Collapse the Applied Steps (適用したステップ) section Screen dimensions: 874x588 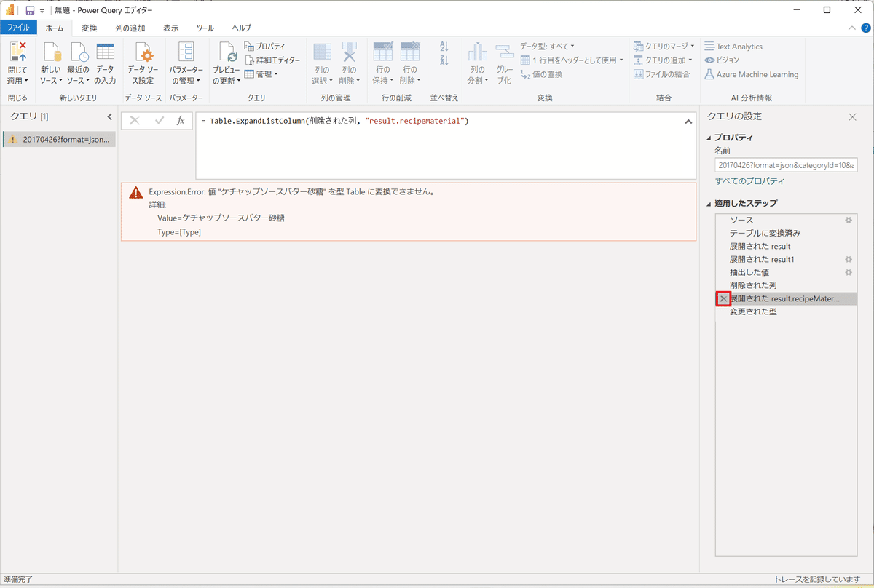(709, 204)
